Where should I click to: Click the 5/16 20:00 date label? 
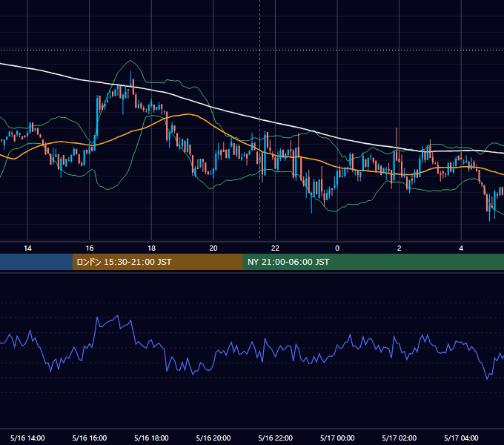click(213, 438)
